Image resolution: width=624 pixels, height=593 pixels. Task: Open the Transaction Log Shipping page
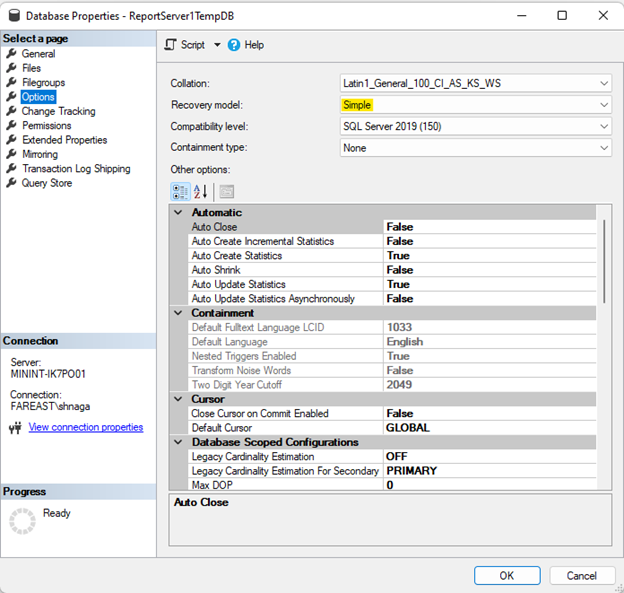point(76,168)
